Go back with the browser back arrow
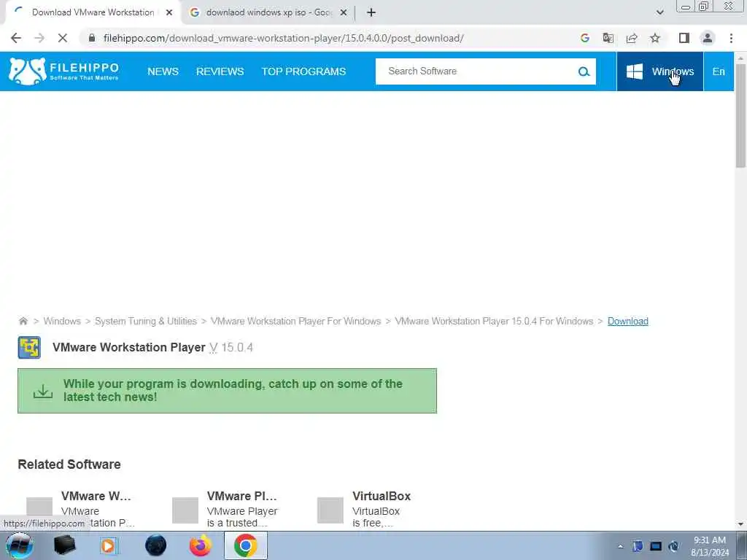The image size is (747, 560). 16,38
